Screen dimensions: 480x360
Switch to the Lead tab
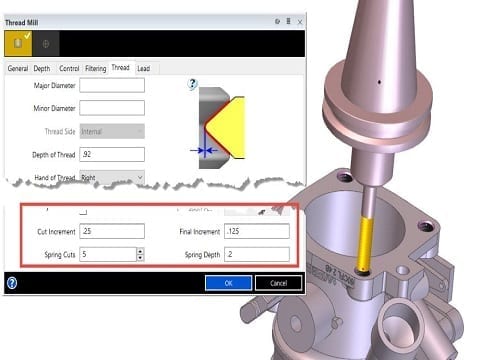click(144, 68)
